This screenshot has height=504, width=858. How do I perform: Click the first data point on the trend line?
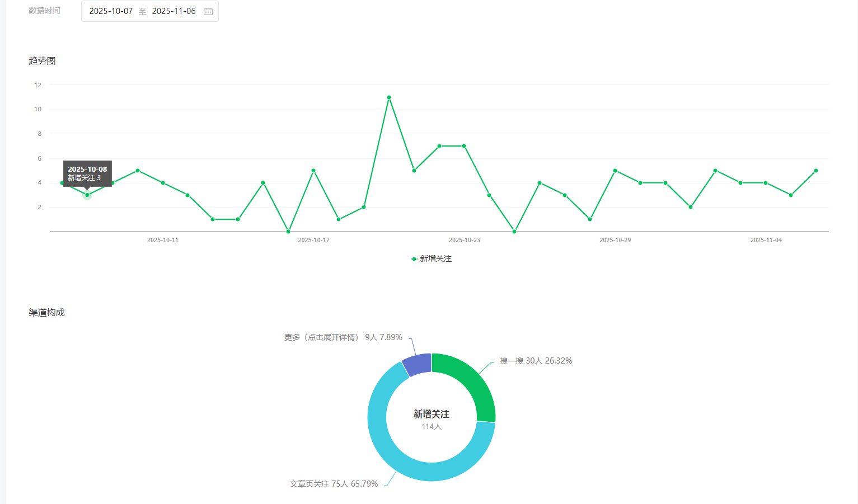tap(62, 183)
